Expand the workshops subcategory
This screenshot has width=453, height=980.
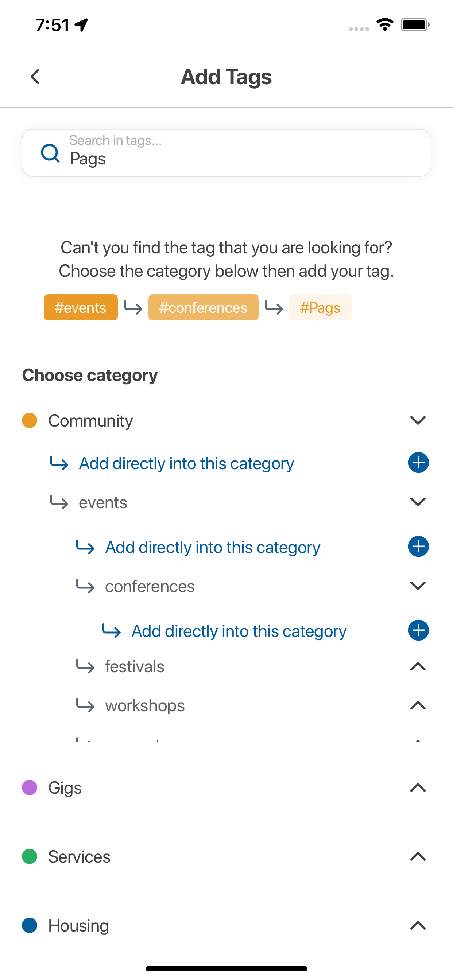coord(418,705)
